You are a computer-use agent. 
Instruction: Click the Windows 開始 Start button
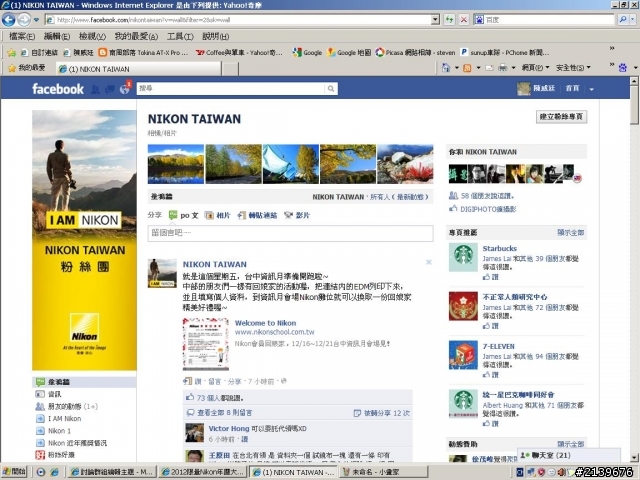[x=15, y=472]
